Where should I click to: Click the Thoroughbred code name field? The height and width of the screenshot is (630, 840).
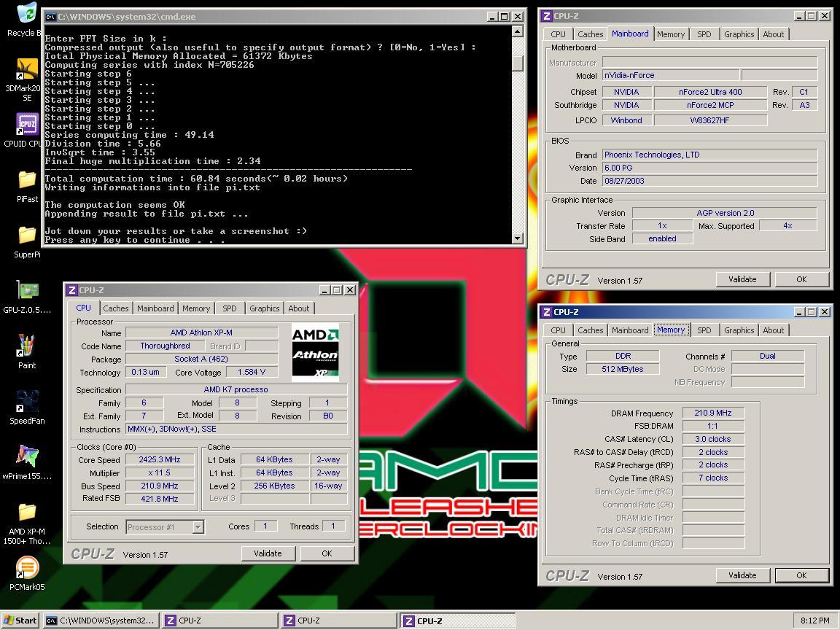(165, 346)
